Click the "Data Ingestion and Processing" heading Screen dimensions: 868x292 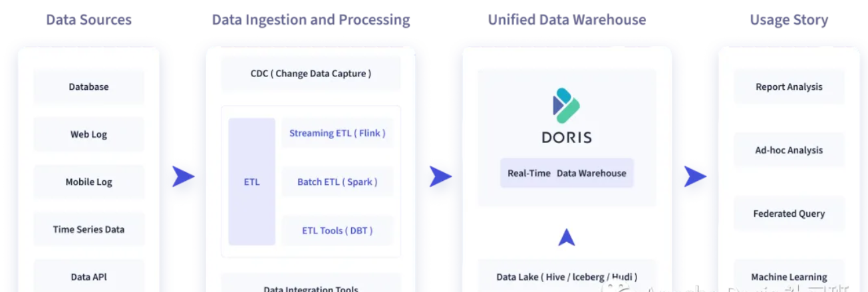coord(311,20)
